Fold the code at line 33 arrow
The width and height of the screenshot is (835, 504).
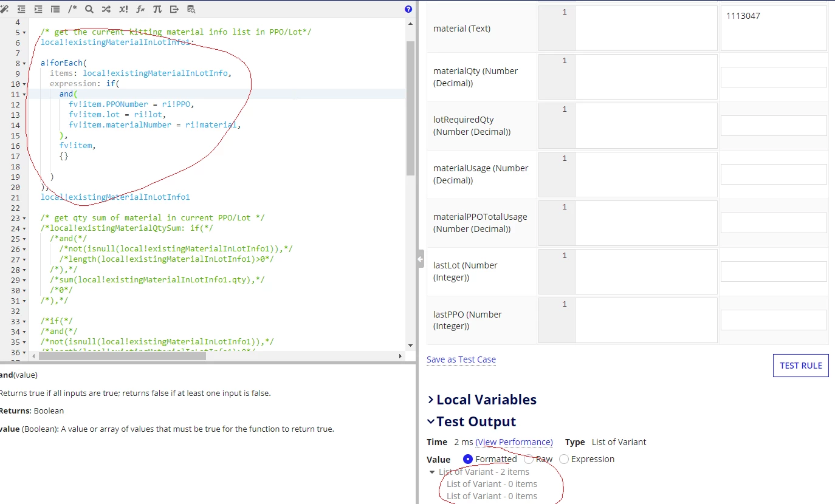click(24, 321)
